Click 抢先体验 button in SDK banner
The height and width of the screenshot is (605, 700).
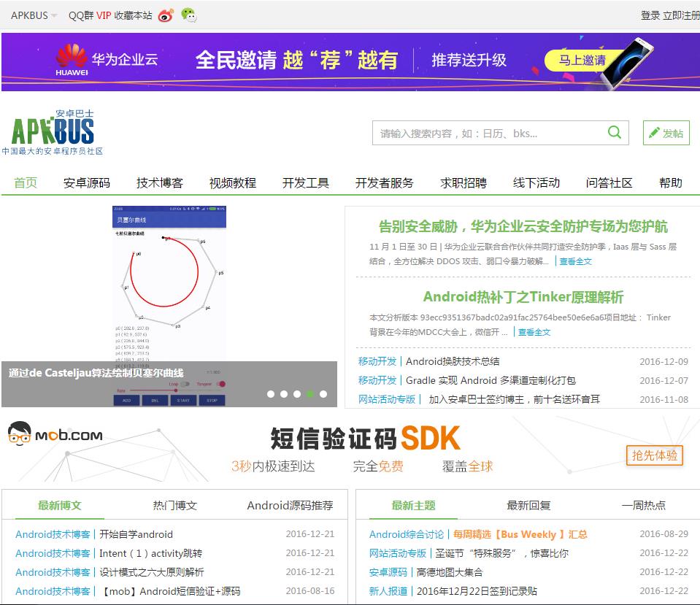655,455
